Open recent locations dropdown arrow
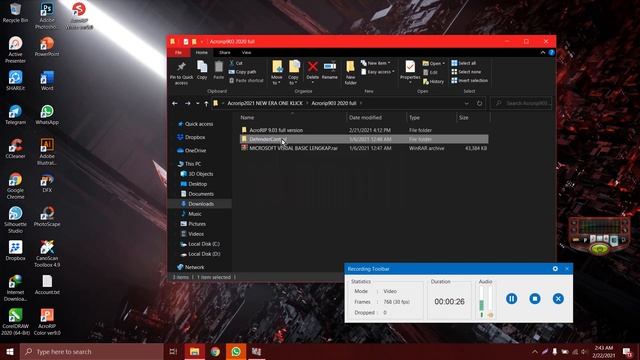 (x=198, y=104)
